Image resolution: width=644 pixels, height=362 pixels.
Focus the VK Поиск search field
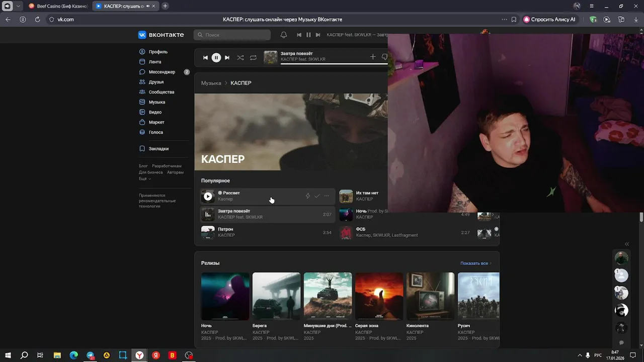click(232, 35)
